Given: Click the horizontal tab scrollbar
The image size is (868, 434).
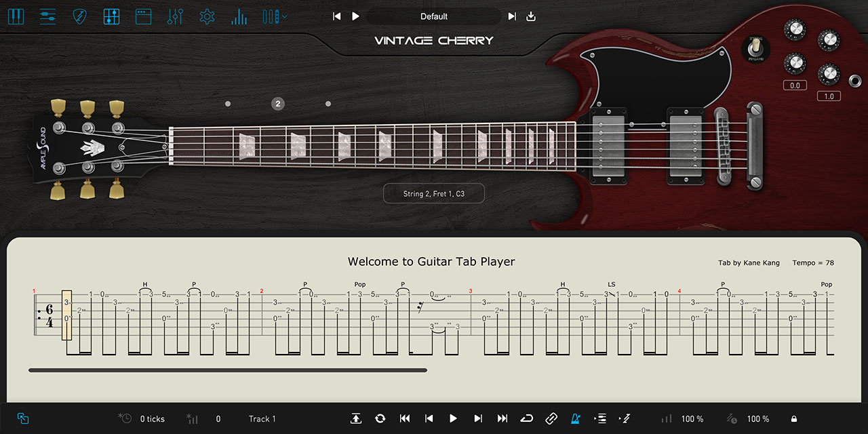Looking at the screenshot, I should 228,370.
